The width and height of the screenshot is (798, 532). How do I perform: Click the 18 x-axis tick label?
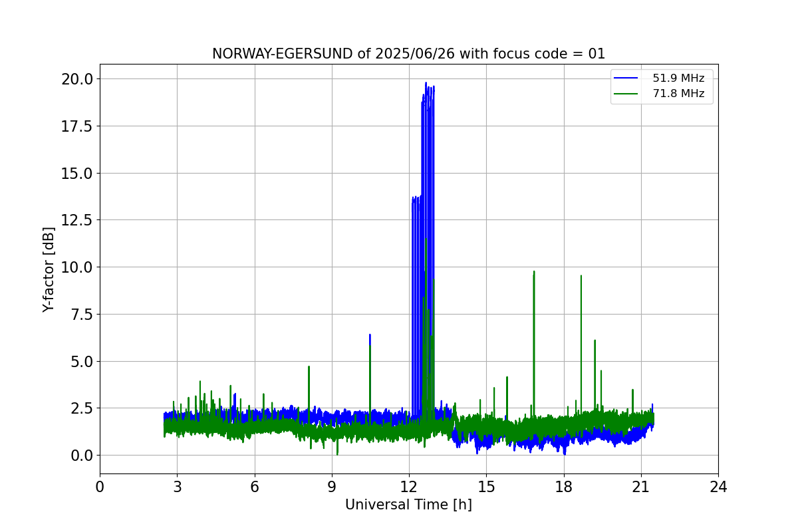point(564,487)
